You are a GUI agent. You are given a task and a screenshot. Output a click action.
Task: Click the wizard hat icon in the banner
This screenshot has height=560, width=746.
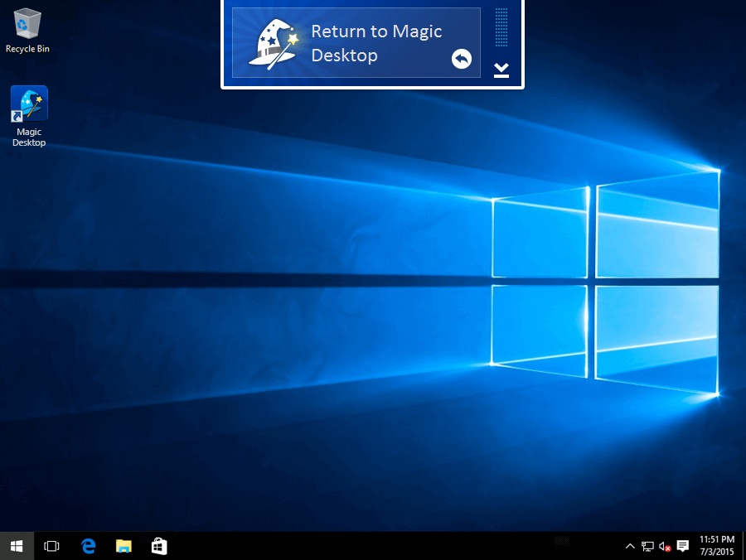pos(274,43)
